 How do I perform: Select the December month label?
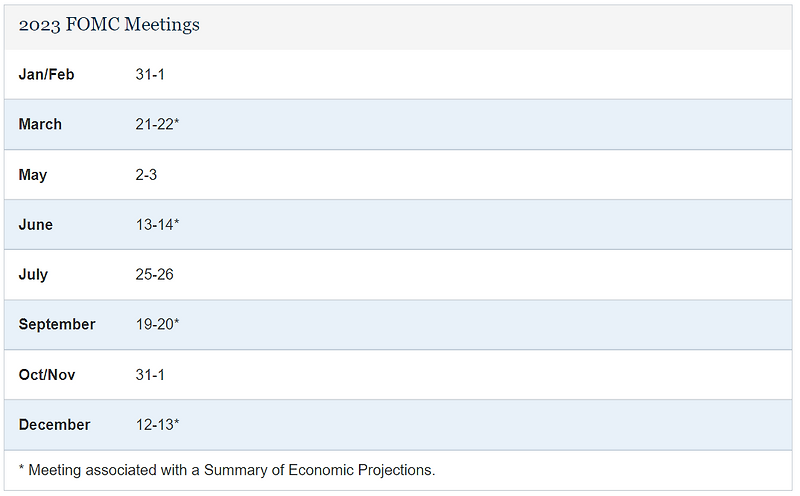(54, 425)
